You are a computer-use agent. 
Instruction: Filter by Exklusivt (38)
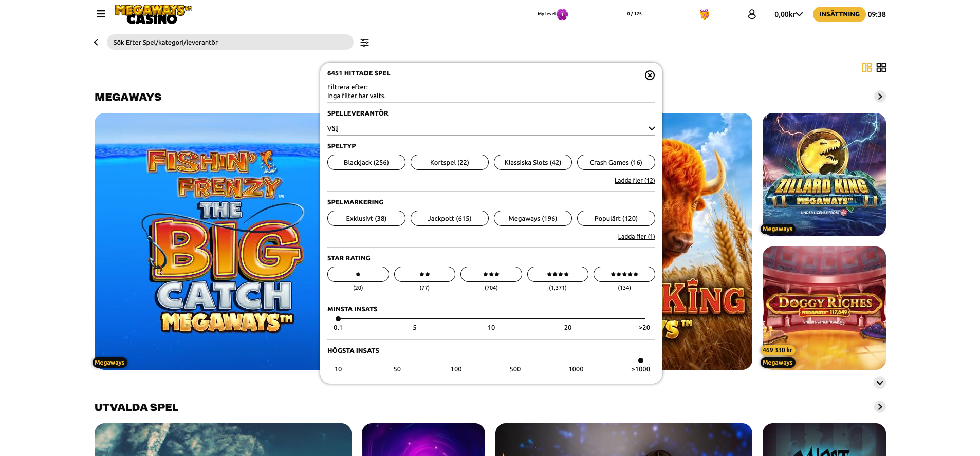click(x=366, y=218)
